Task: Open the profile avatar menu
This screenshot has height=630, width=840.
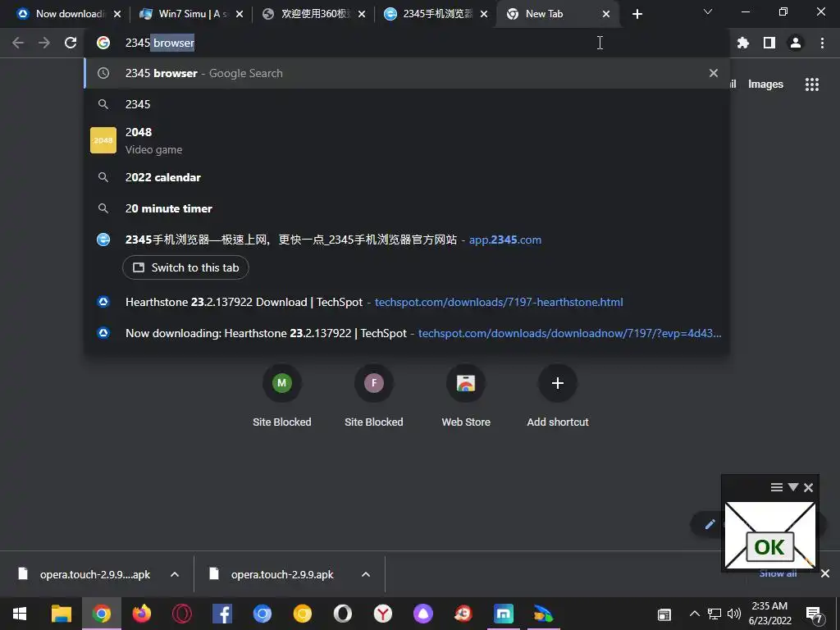Action: [796, 43]
